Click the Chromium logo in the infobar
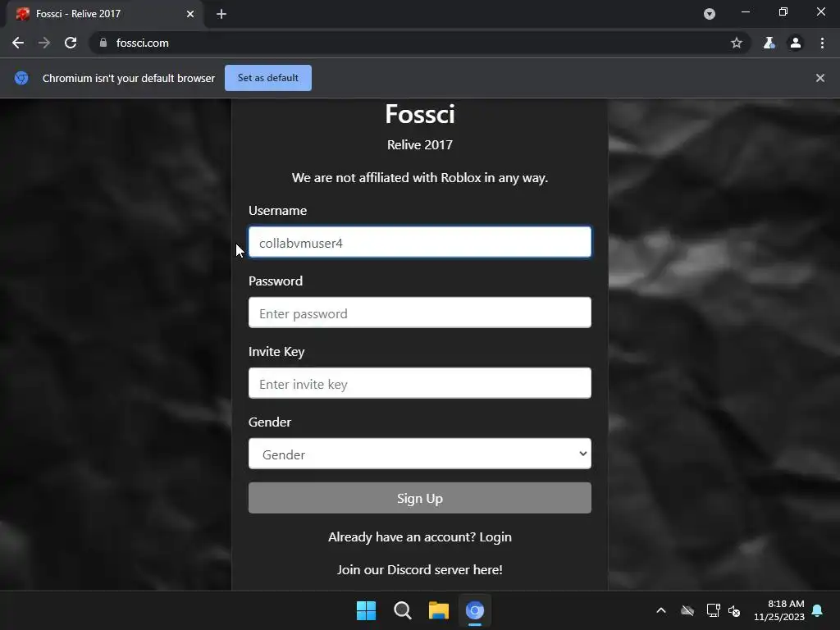Image resolution: width=840 pixels, height=630 pixels. point(21,78)
